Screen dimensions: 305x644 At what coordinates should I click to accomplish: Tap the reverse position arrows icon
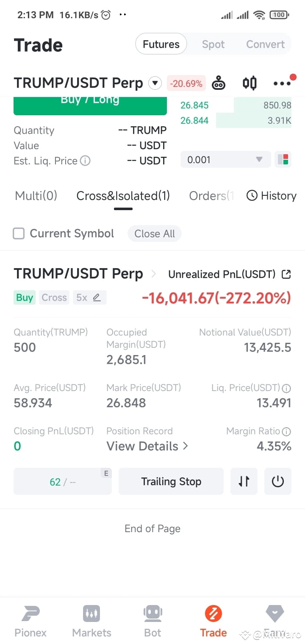click(x=244, y=481)
